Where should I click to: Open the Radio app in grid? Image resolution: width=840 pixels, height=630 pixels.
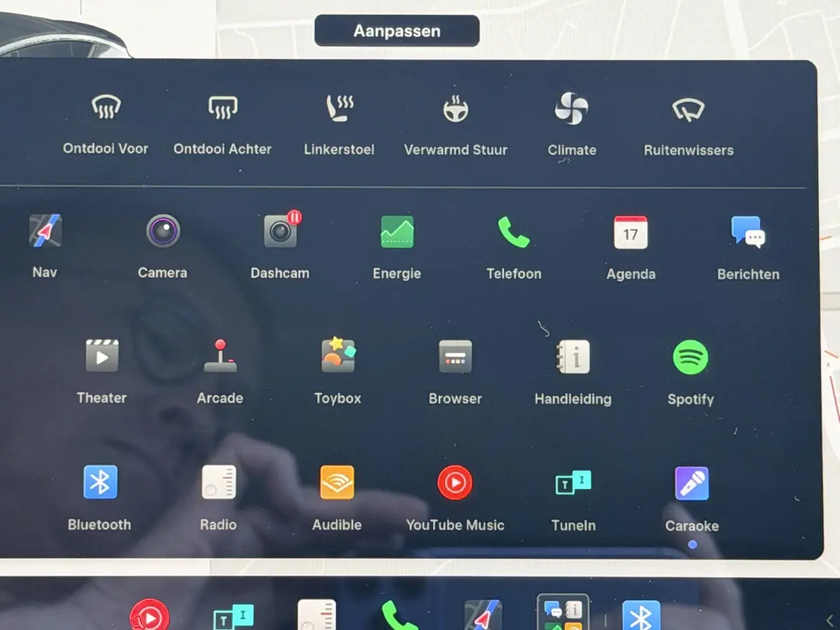tap(219, 482)
